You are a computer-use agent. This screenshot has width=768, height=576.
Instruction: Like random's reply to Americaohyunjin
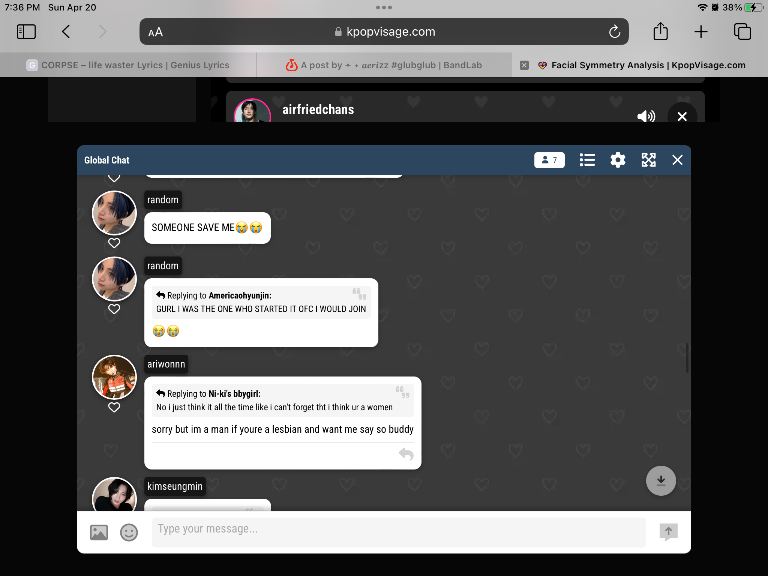coord(114,309)
